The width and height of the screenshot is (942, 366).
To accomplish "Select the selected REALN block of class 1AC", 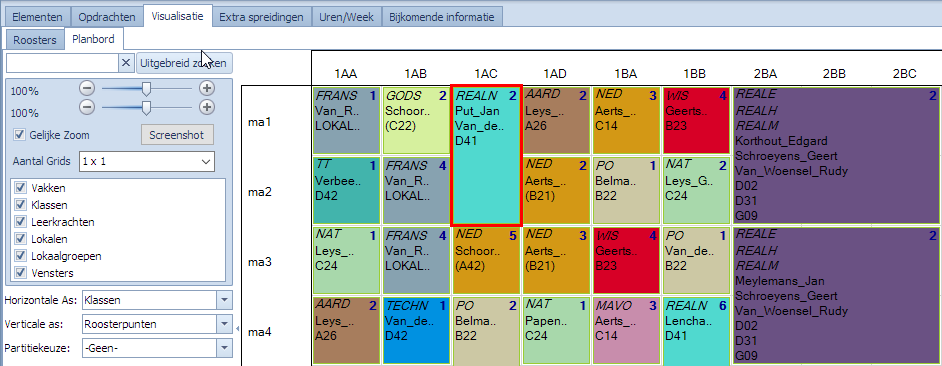I will 487,156.
